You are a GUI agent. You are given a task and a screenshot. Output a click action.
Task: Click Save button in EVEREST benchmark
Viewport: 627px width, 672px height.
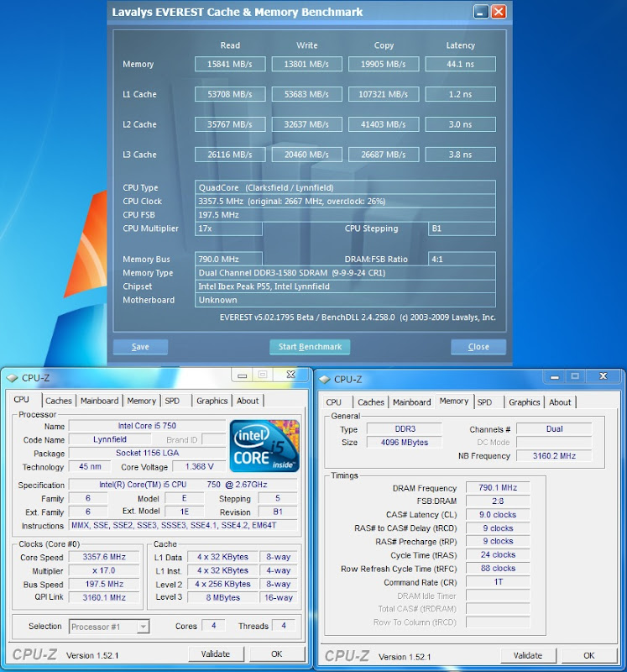pos(140,347)
